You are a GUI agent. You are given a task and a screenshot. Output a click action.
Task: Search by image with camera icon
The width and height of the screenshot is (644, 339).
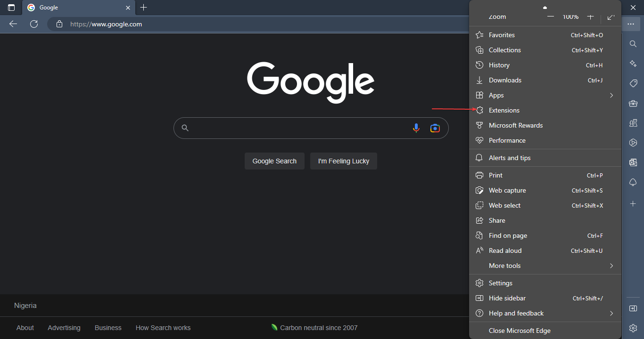pyautogui.click(x=435, y=128)
